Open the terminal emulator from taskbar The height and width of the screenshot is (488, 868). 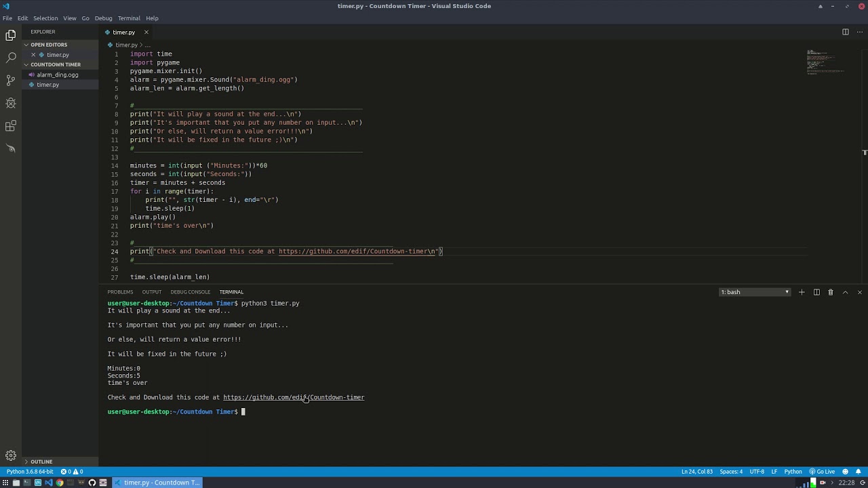tap(27, 483)
